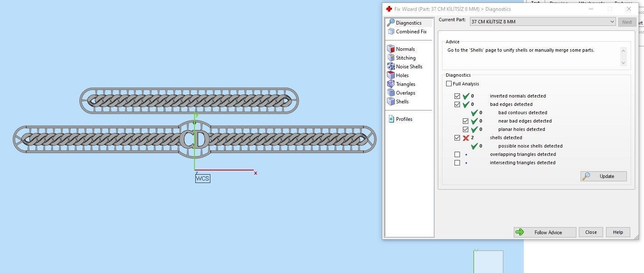Click the 'bad contours detected' text

coord(523,113)
